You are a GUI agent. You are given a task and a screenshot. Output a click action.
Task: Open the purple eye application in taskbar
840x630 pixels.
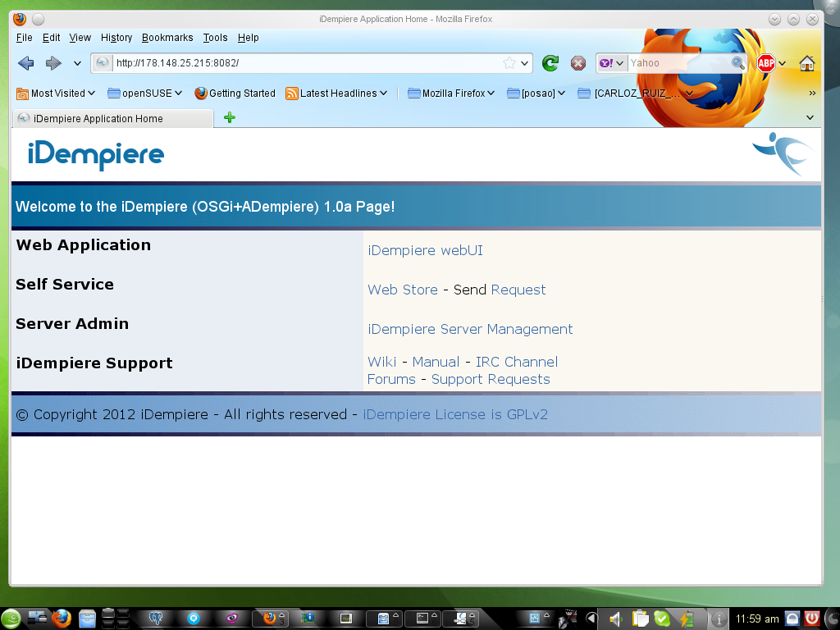tap(231, 619)
